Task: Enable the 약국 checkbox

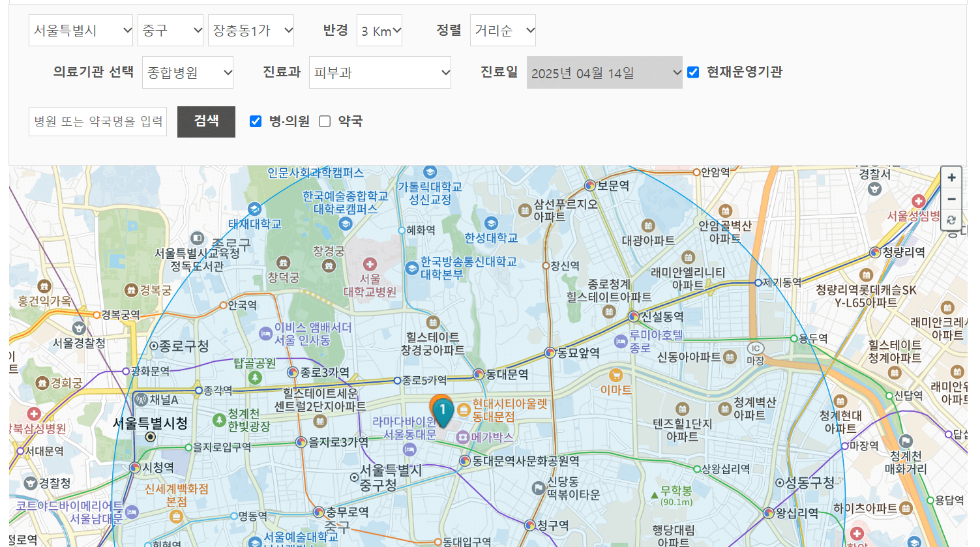Action: click(324, 121)
